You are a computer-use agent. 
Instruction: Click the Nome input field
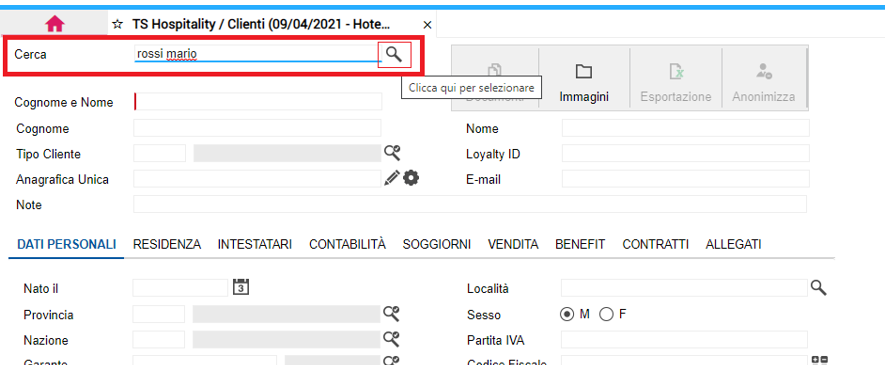686,128
